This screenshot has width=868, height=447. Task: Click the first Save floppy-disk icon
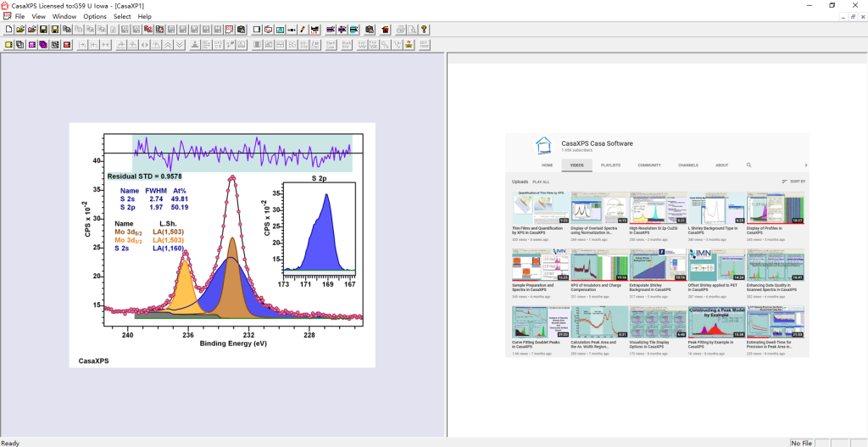(43, 30)
